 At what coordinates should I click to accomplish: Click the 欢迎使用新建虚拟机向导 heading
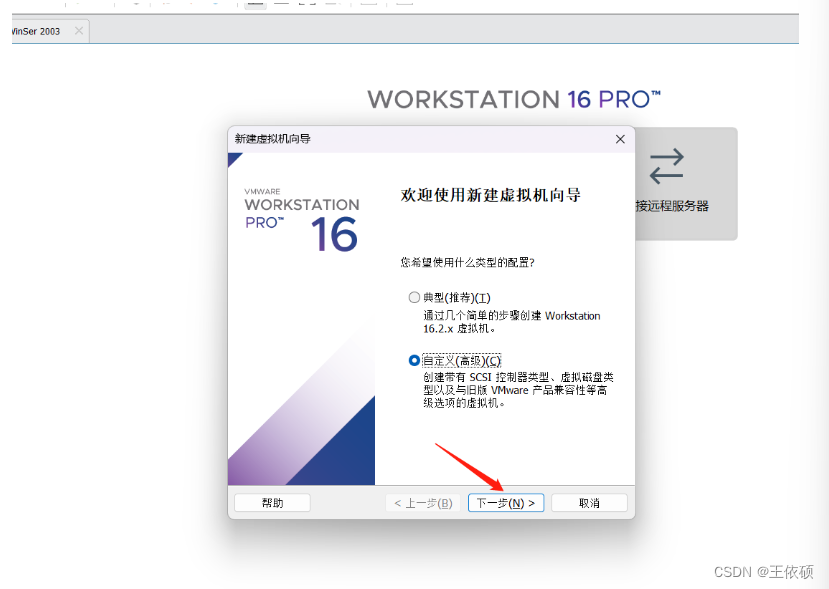(x=491, y=195)
